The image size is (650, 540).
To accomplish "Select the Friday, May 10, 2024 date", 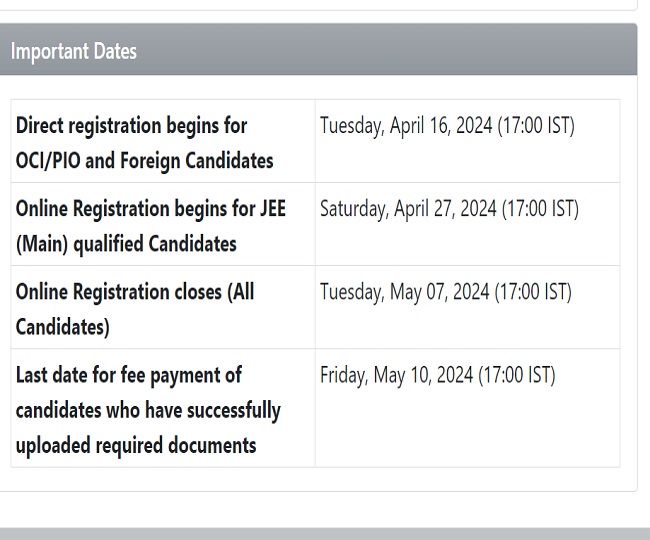I will [396, 375].
